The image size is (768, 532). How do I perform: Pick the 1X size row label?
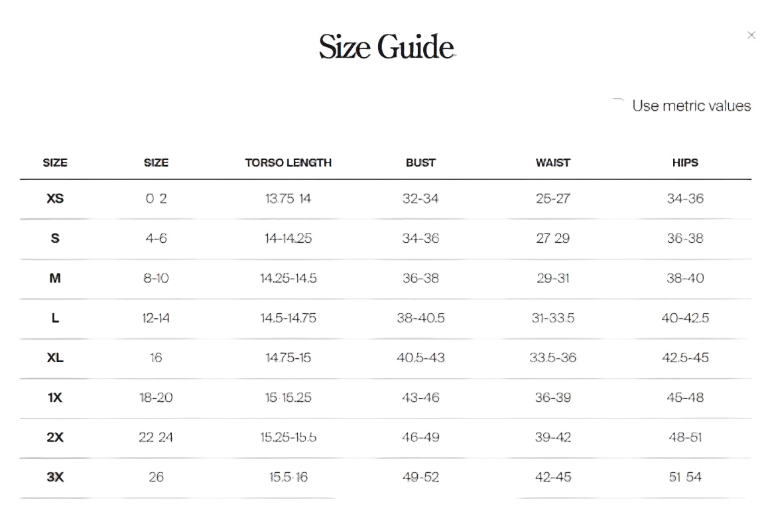tap(55, 397)
